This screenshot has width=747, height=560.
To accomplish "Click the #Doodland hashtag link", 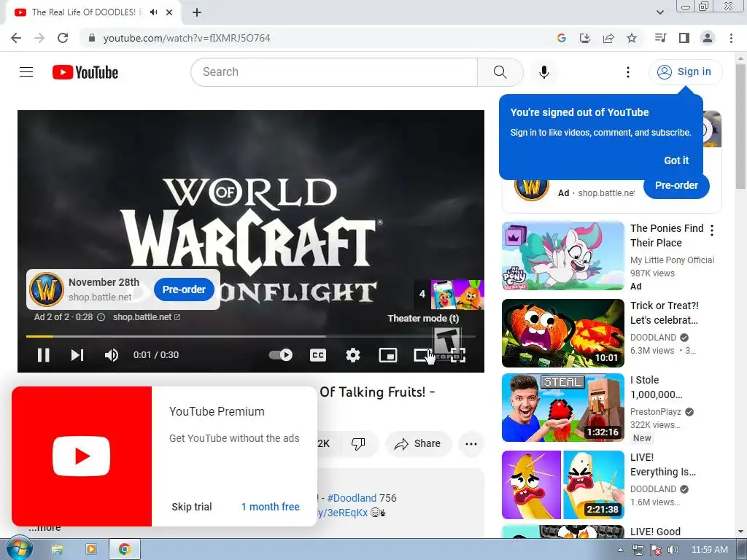I will 352,497.
